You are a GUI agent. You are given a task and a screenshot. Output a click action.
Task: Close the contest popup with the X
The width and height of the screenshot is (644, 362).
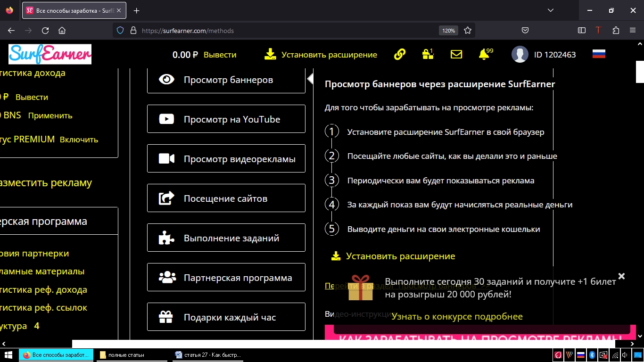point(621,276)
